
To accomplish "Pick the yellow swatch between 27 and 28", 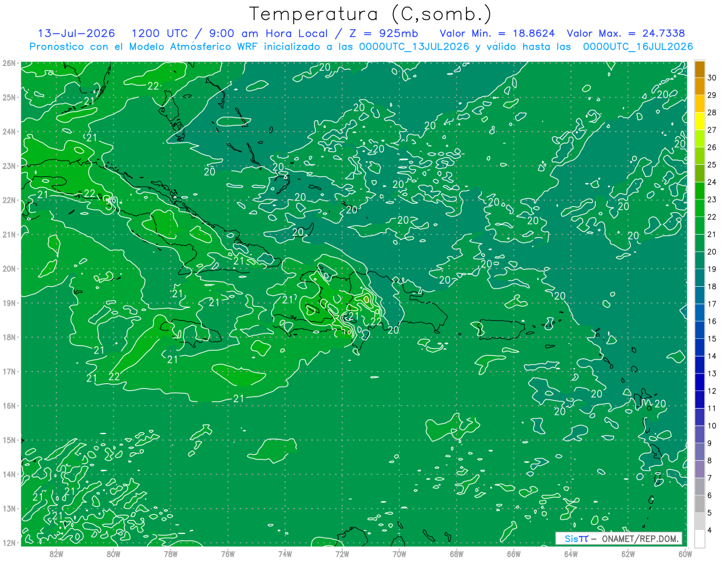I will (x=699, y=122).
